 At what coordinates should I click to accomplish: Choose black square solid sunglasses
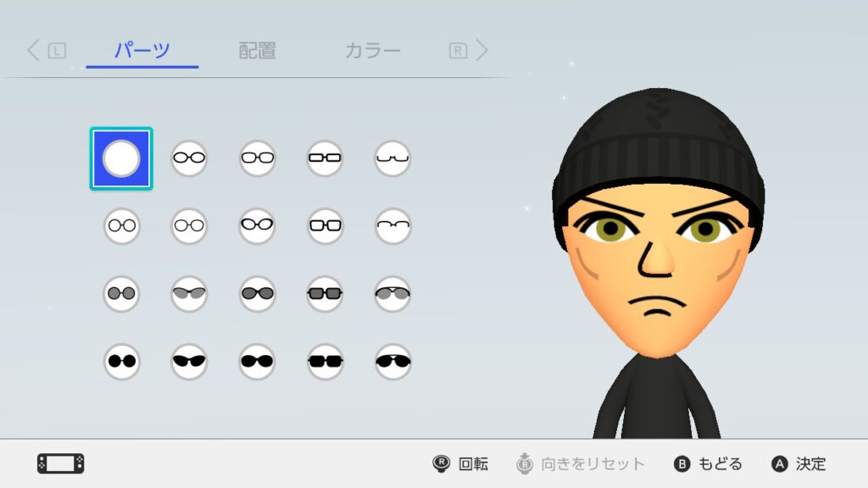click(x=325, y=361)
